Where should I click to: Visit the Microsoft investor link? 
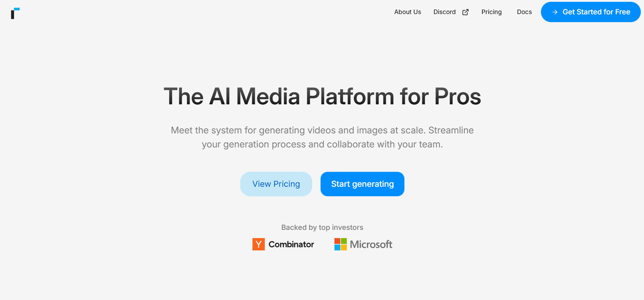tap(363, 244)
